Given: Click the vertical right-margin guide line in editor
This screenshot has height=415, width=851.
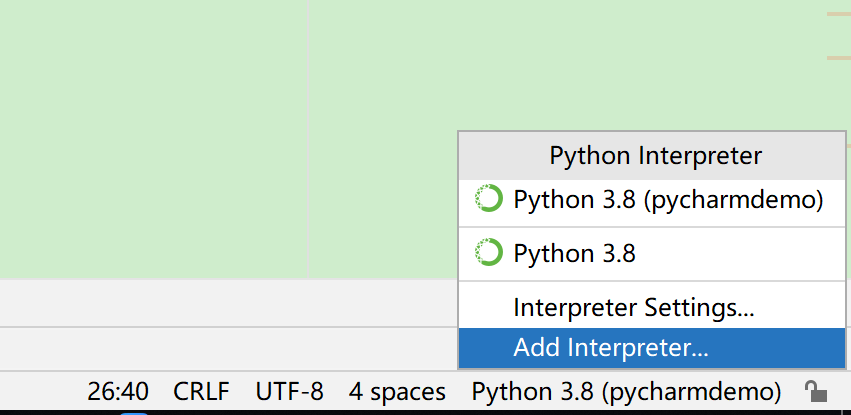Looking at the screenshot, I should (308, 139).
